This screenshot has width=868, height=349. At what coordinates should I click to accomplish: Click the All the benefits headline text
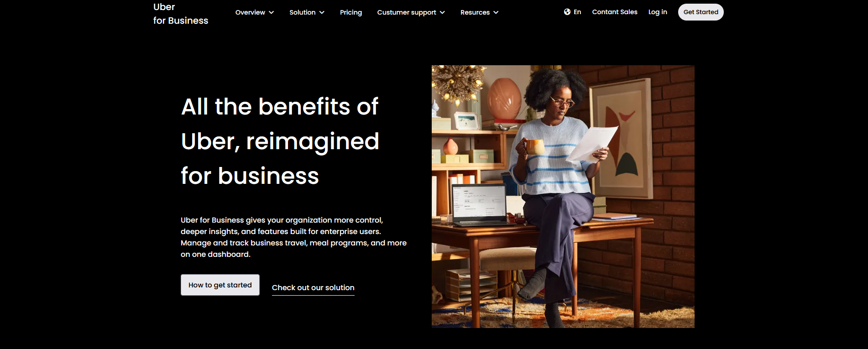[x=280, y=141]
